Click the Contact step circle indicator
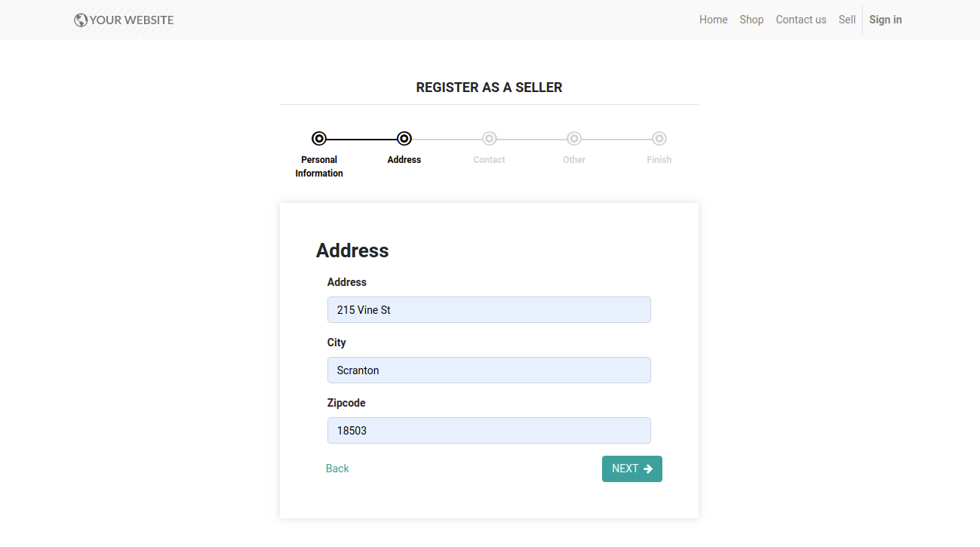 (489, 139)
